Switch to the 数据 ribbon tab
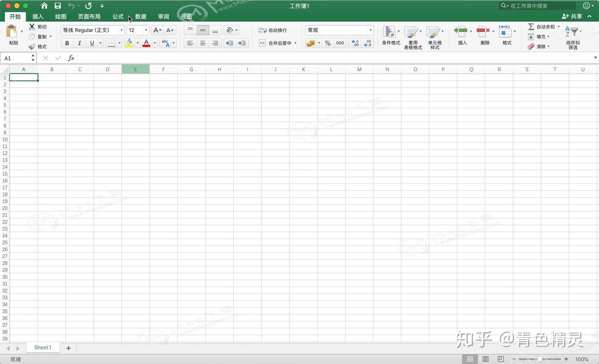Image resolution: width=599 pixels, height=364 pixels. tap(140, 16)
